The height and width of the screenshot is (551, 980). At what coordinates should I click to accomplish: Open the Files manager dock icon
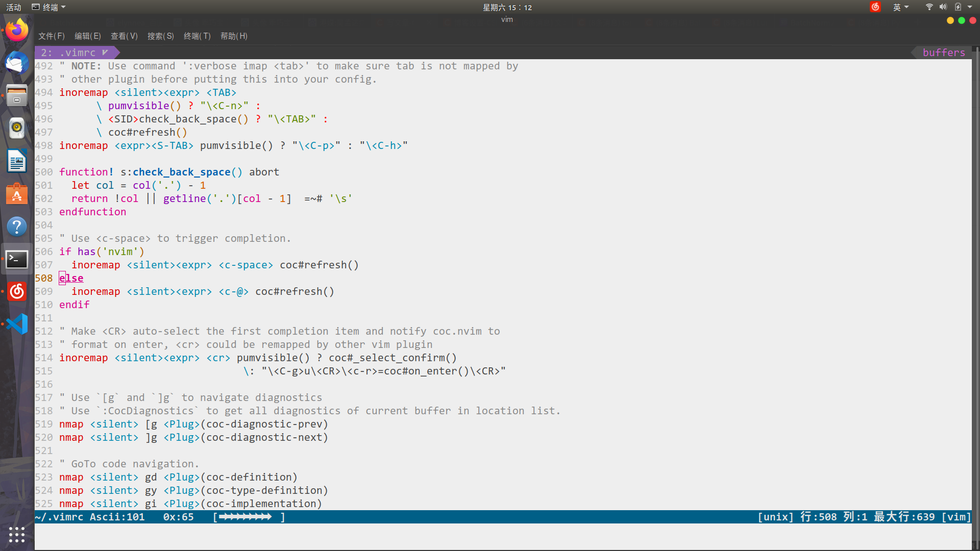[x=17, y=95]
